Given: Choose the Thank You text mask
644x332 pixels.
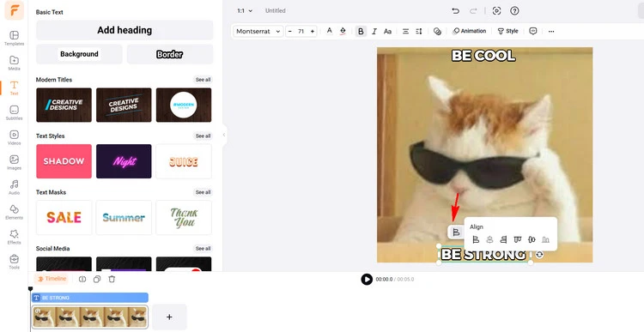Looking at the screenshot, I should 184,218.
